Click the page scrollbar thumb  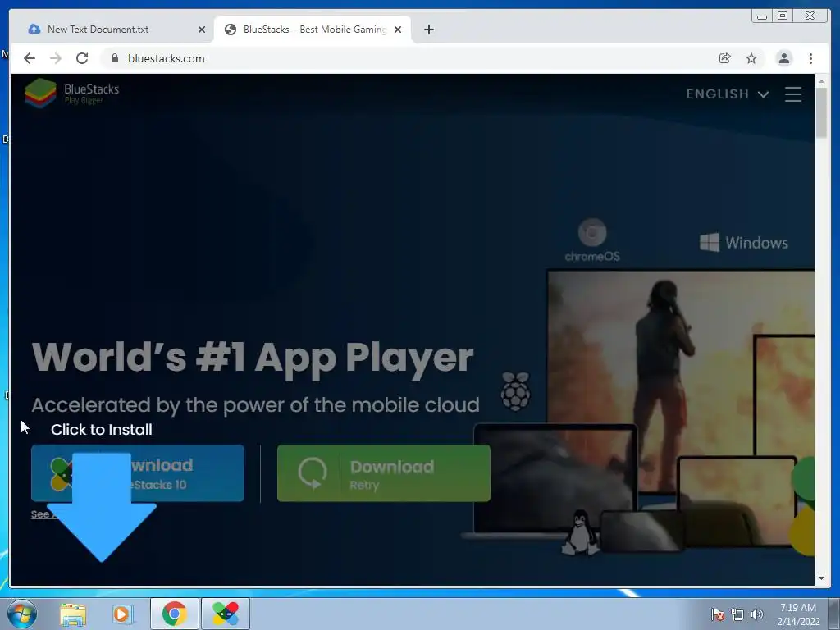coord(821,112)
